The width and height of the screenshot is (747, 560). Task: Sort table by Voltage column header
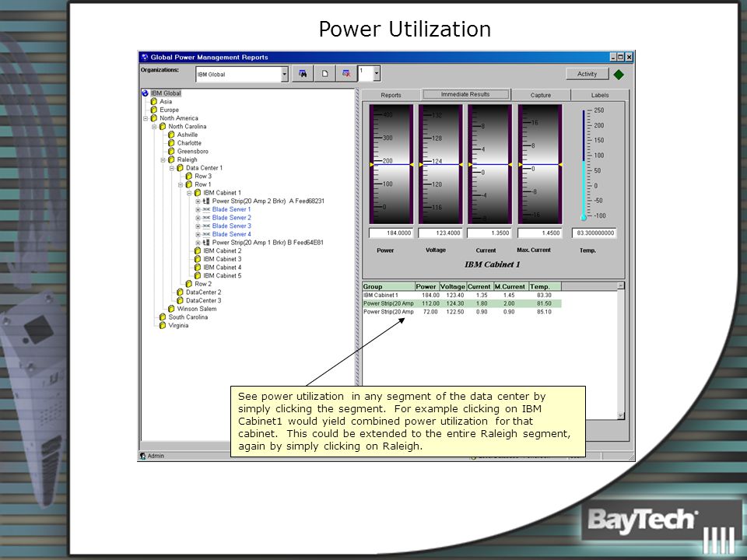[452, 287]
